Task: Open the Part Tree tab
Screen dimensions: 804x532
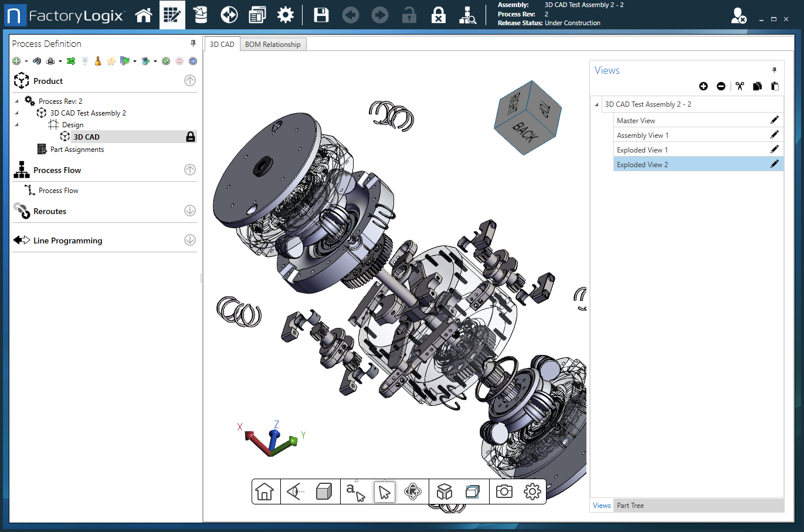Action: point(630,506)
